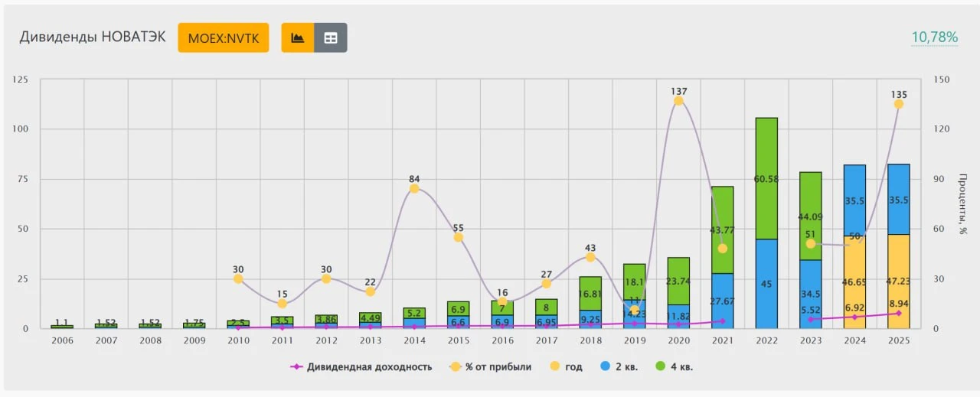Select the 30 payout point for 2010
This screenshot has height=397, width=980.
tap(238, 279)
